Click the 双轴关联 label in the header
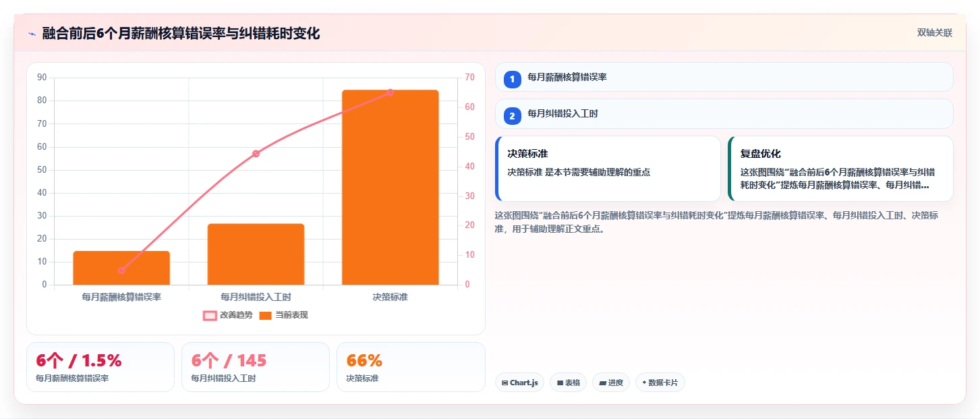This screenshot has height=419, width=980. pyautogui.click(x=934, y=33)
